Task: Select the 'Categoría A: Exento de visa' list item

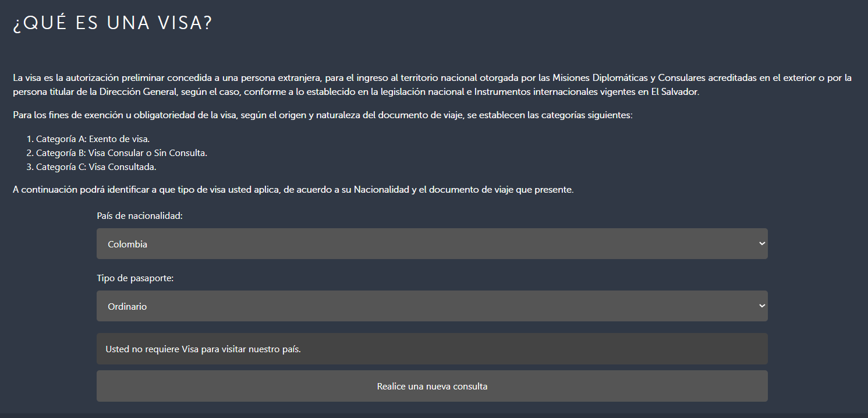Action: [x=93, y=139]
